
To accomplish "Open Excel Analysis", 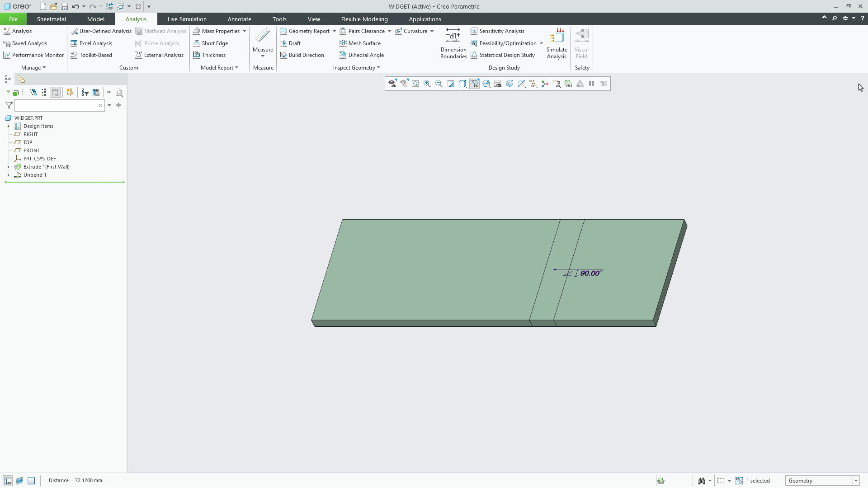I will tap(91, 43).
